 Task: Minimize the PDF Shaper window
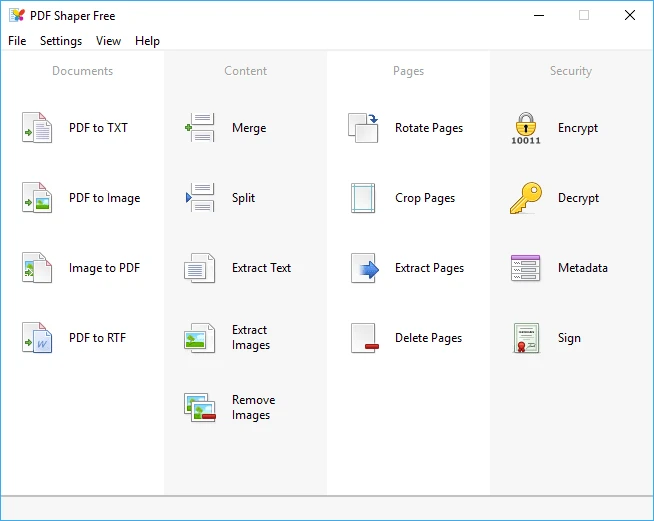pos(539,15)
